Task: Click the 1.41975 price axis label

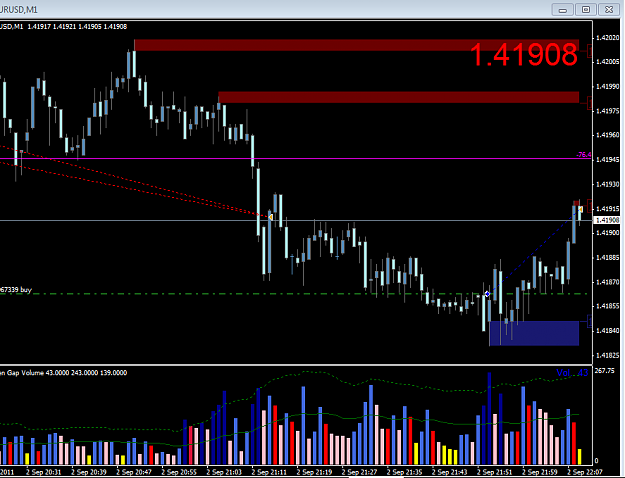Action: tap(608, 111)
